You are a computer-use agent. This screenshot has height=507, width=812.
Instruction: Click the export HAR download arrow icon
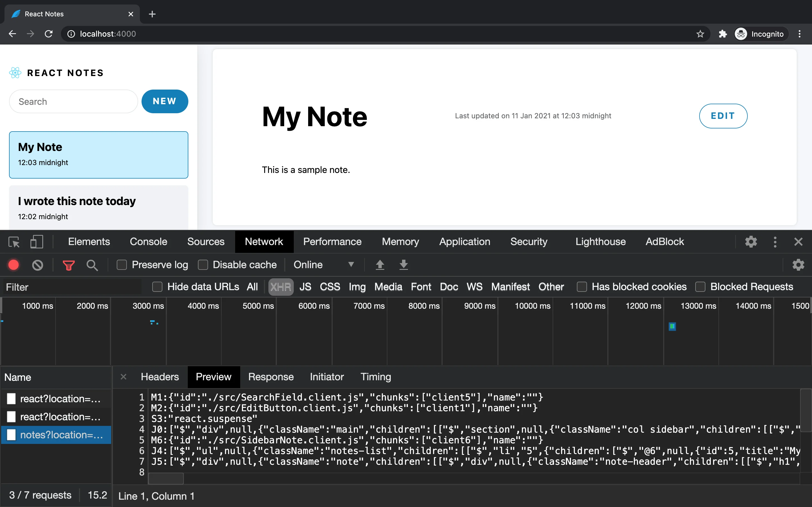click(x=404, y=265)
